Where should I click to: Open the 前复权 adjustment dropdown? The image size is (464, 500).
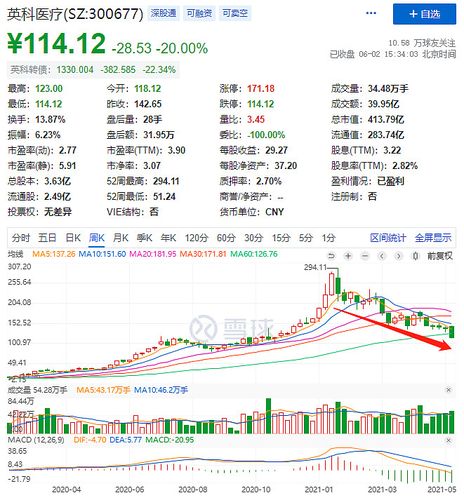point(440,256)
